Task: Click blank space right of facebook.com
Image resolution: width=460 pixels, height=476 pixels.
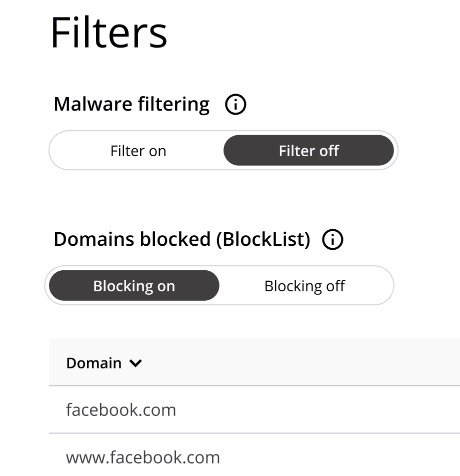Action: click(x=325, y=410)
